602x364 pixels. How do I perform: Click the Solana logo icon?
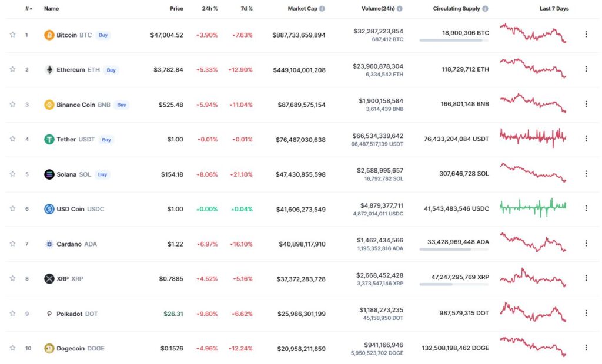(x=49, y=174)
